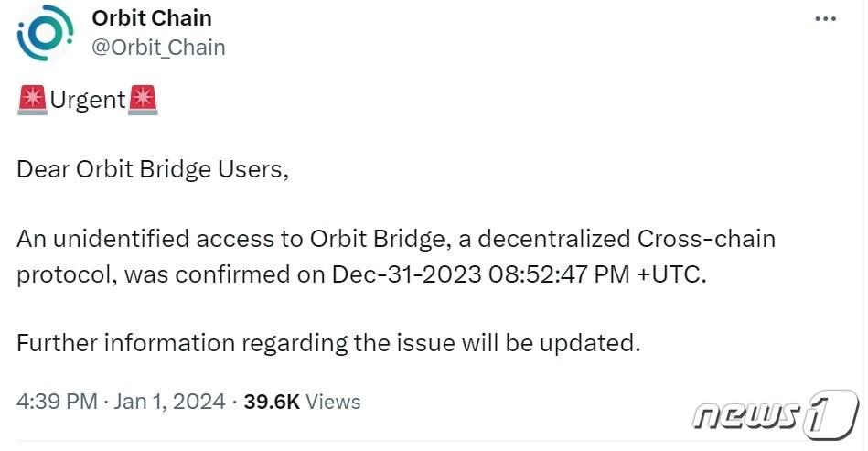Viewport: 868px width, 451px height.
Task: Open the tweet's three-dot more options menu
Action: click(x=824, y=19)
